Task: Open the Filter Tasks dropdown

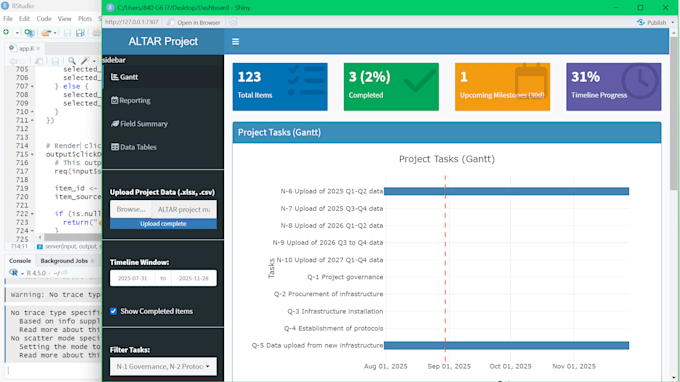Action: [163, 366]
